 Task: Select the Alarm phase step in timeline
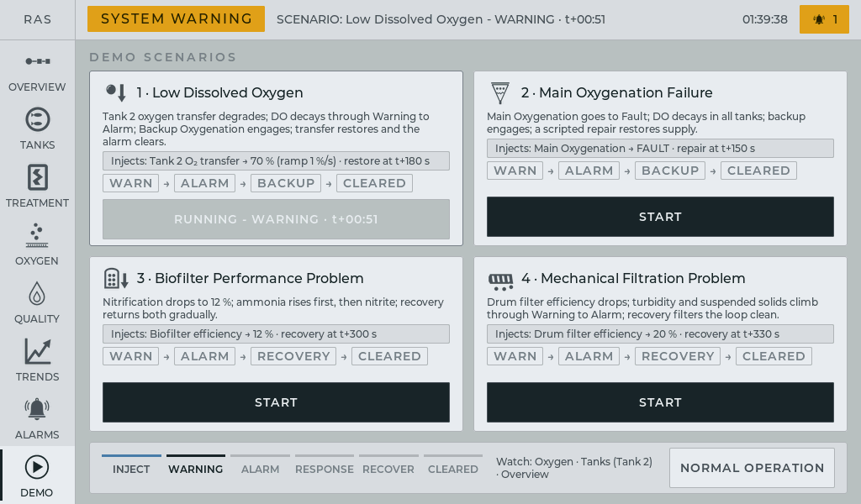coord(261,465)
